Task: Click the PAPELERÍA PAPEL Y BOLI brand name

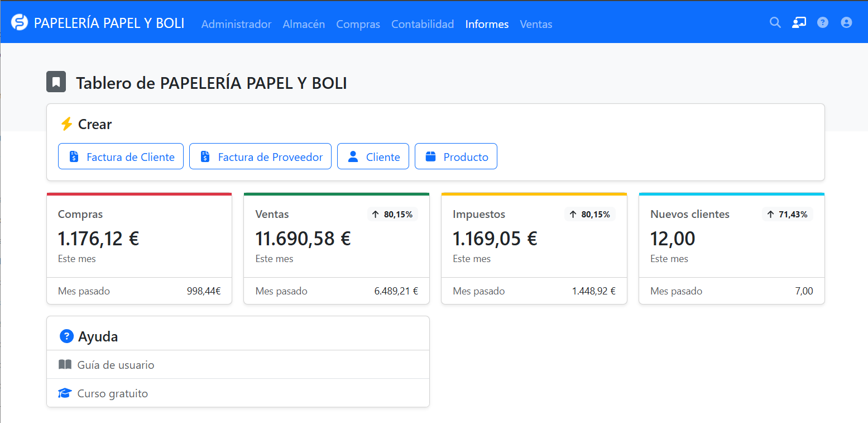Action: coord(109,23)
